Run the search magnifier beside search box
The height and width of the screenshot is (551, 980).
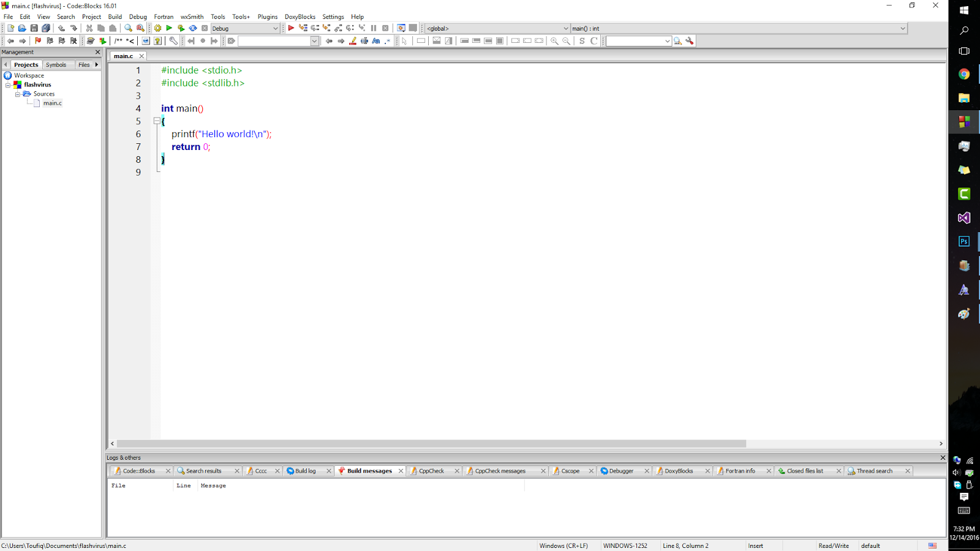point(678,41)
